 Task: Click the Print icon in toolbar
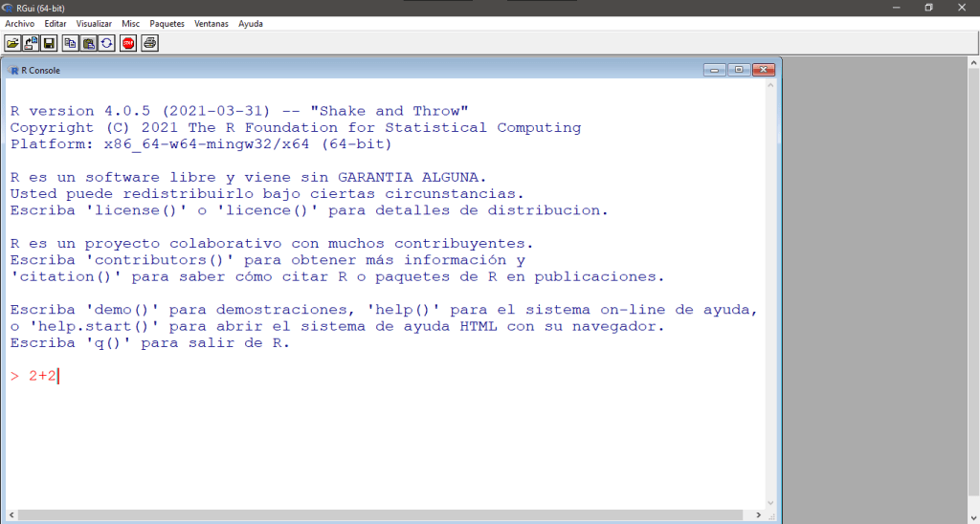pyautogui.click(x=149, y=43)
